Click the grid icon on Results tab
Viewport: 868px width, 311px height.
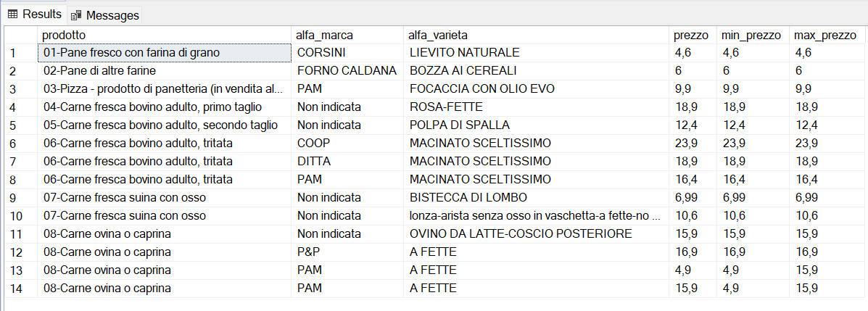pyautogui.click(x=12, y=14)
